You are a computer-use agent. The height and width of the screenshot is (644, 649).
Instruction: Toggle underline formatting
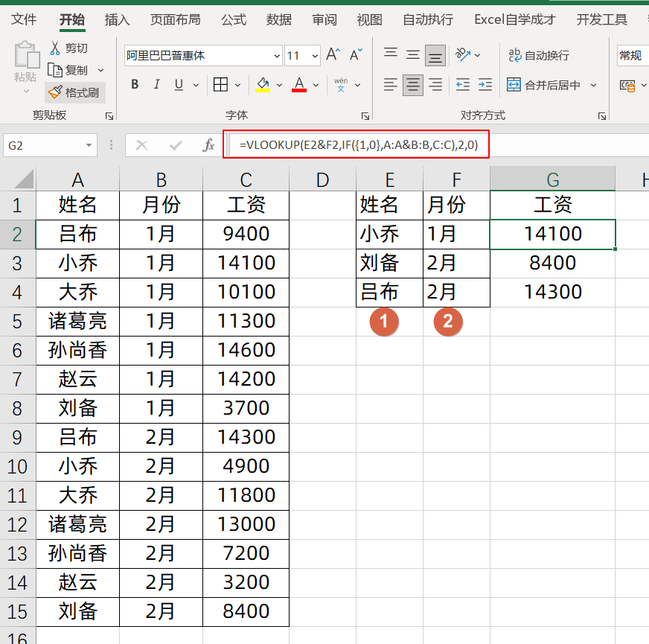179,84
